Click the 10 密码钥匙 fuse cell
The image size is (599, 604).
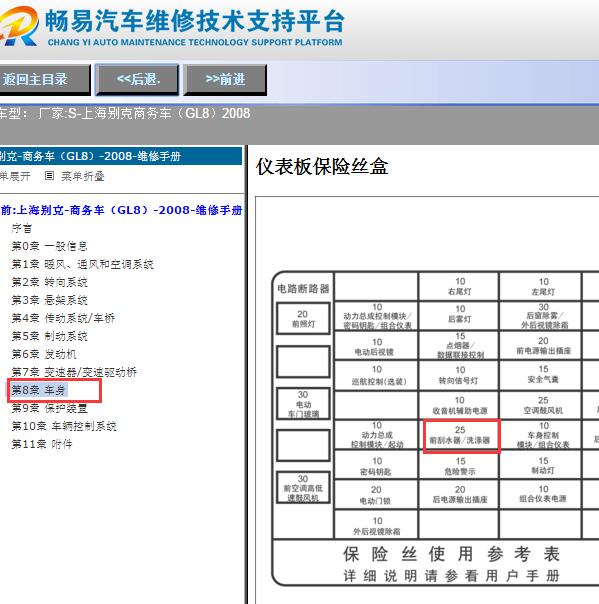click(x=376, y=466)
